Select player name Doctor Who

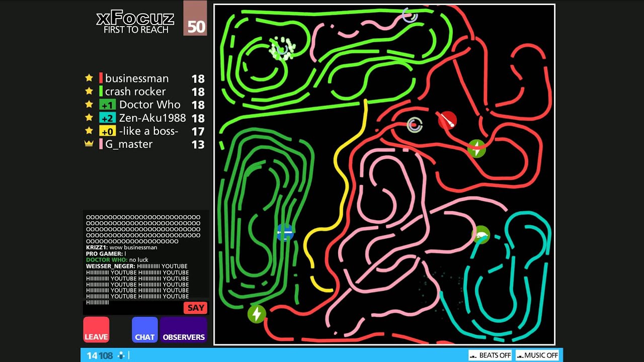coord(150,105)
